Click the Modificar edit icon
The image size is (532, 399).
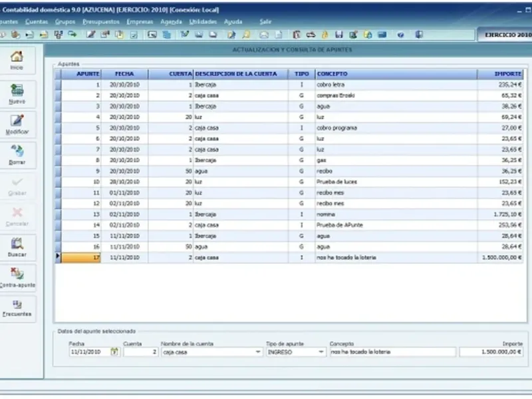coord(17,124)
